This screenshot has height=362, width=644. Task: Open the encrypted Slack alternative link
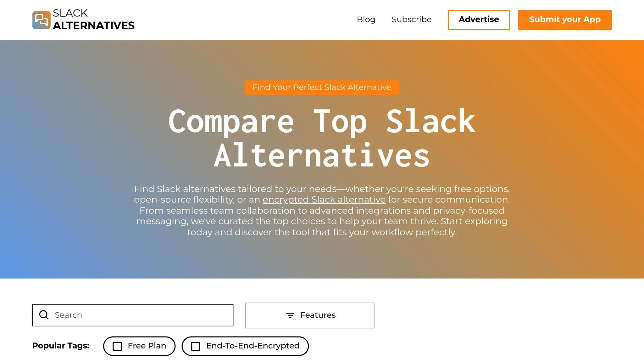click(x=324, y=200)
